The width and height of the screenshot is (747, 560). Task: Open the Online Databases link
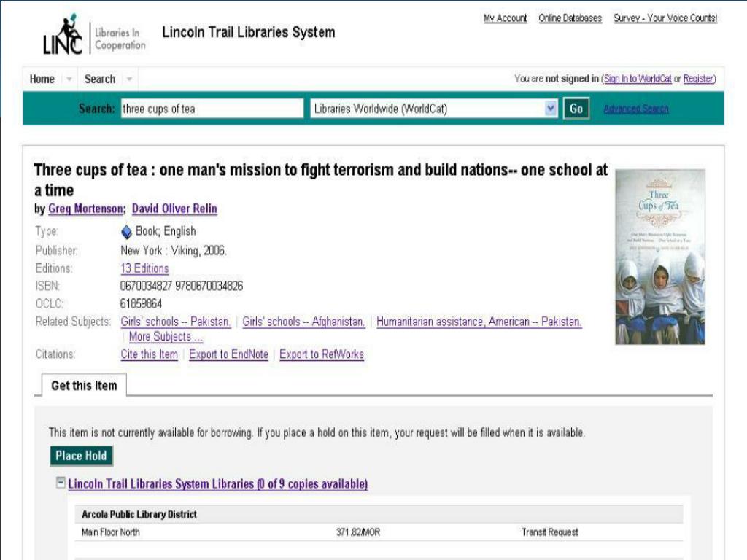coord(570,18)
